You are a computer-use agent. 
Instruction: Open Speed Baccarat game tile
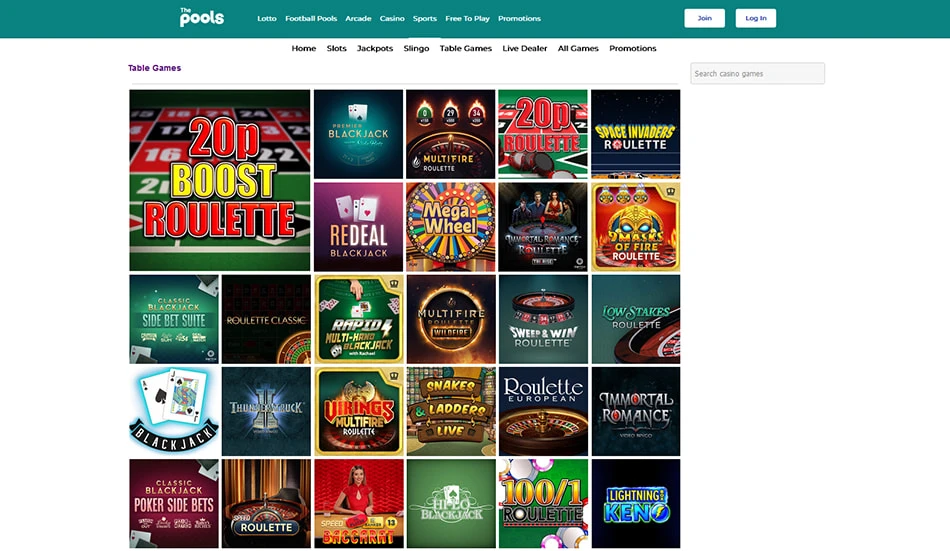pos(358,503)
